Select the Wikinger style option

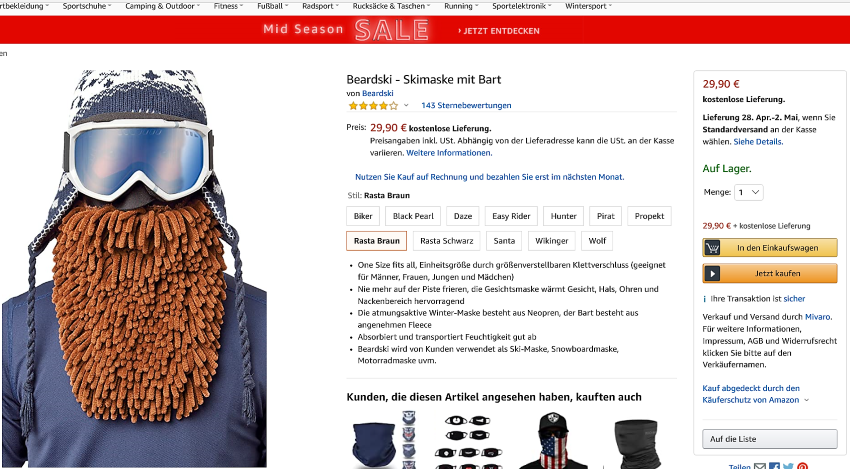(x=551, y=241)
